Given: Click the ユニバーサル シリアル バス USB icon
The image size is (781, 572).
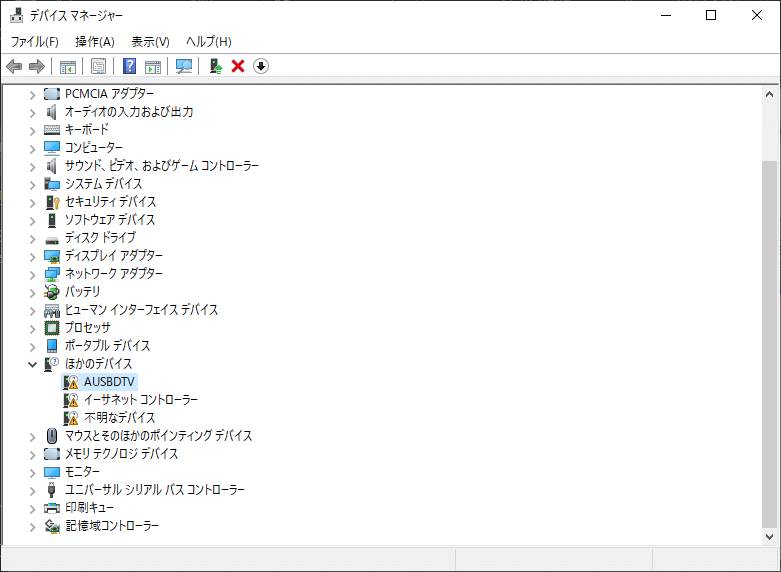Looking at the screenshot, I should coord(52,490).
